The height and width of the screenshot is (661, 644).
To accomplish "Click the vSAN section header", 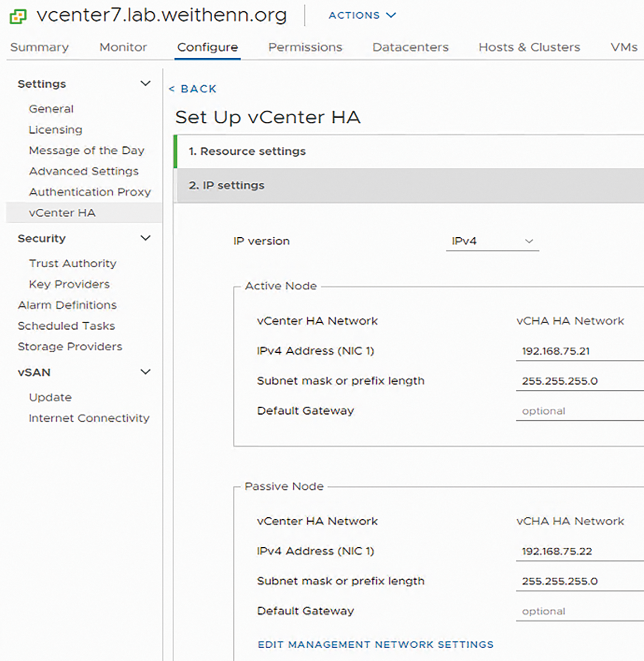I will pyautogui.click(x=34, y=372).
